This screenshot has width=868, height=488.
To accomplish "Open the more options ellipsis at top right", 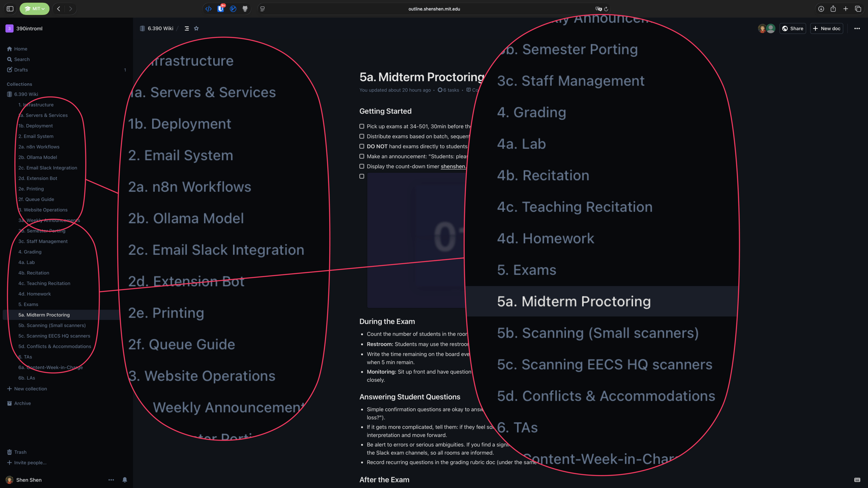I will [x=857, y=29].
